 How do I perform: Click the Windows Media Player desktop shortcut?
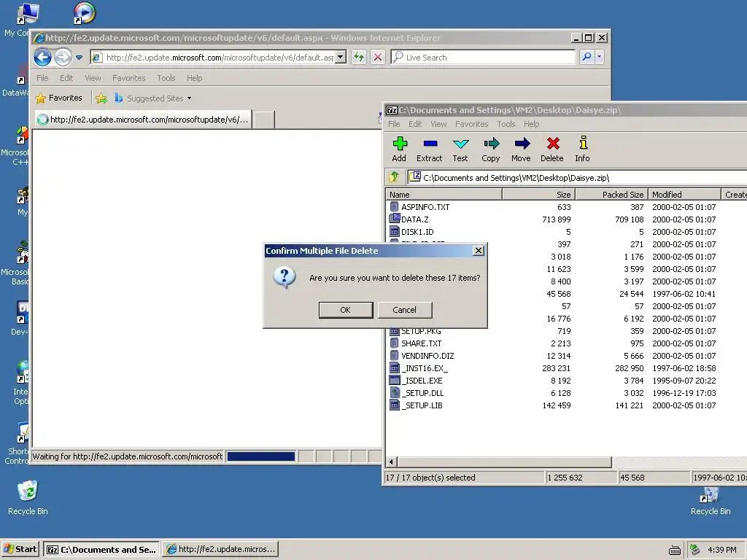coord(85,13)
